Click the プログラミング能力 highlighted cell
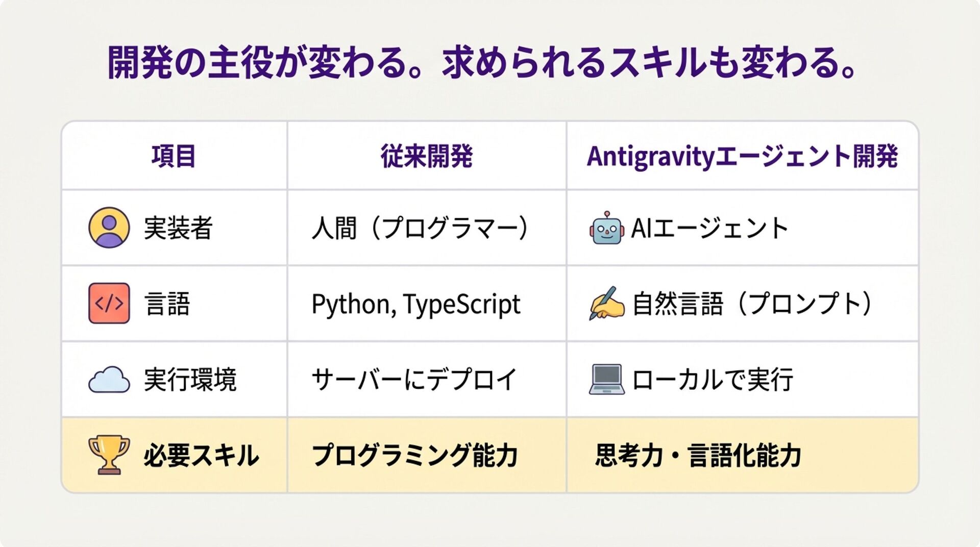The height and width of the screenshot is (547, 980). point(415,455)
